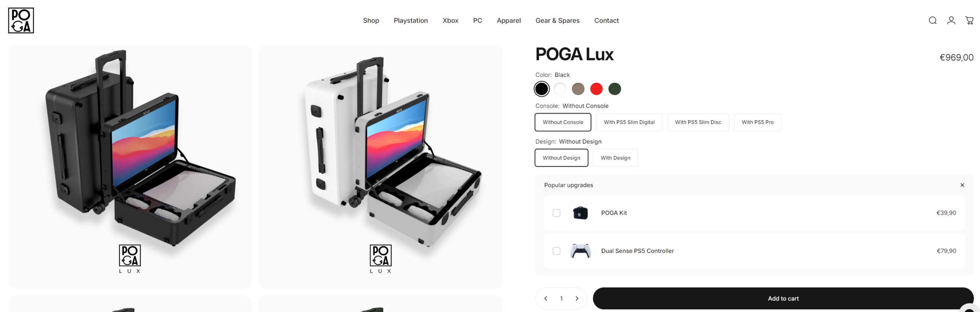Add the POGA Lux to cart
Viewport: 980px width, 312px height.
[782, 299]
